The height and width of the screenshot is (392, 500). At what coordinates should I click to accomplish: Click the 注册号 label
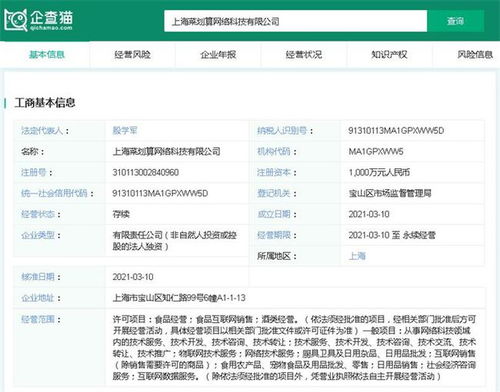coord(37,172)
